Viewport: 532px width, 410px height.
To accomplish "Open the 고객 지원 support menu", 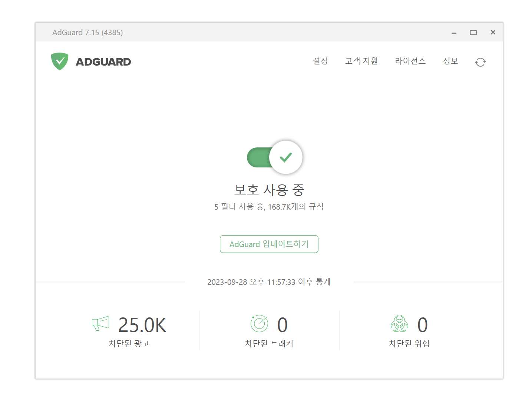I will [361, 61].
